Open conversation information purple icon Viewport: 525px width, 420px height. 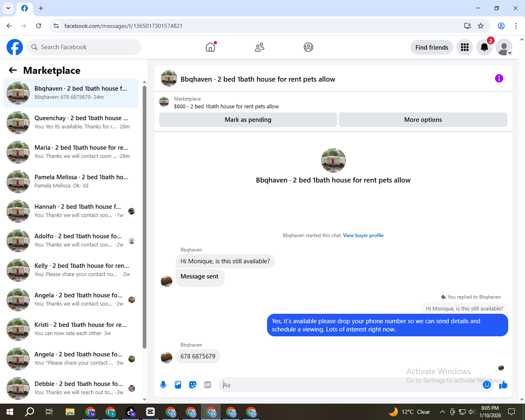(499, 78)
